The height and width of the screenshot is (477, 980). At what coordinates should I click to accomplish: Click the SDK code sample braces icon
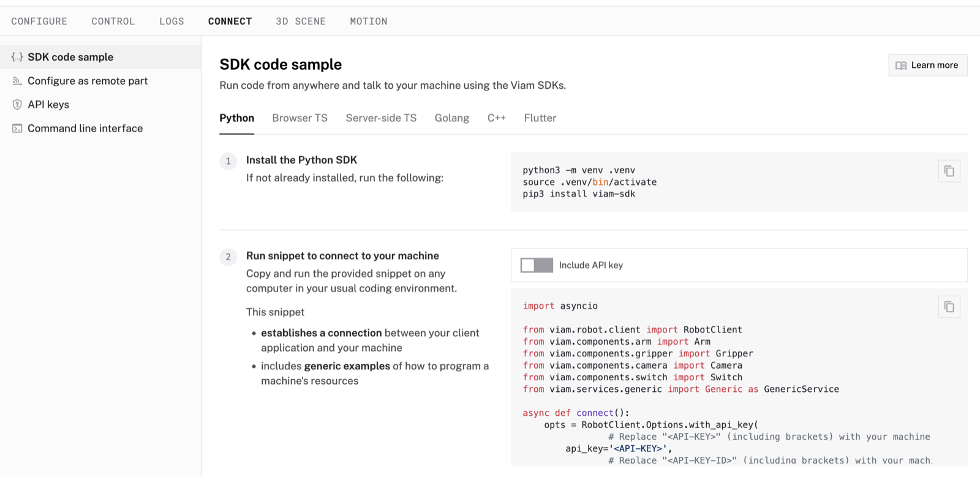[x=17, y=57]
